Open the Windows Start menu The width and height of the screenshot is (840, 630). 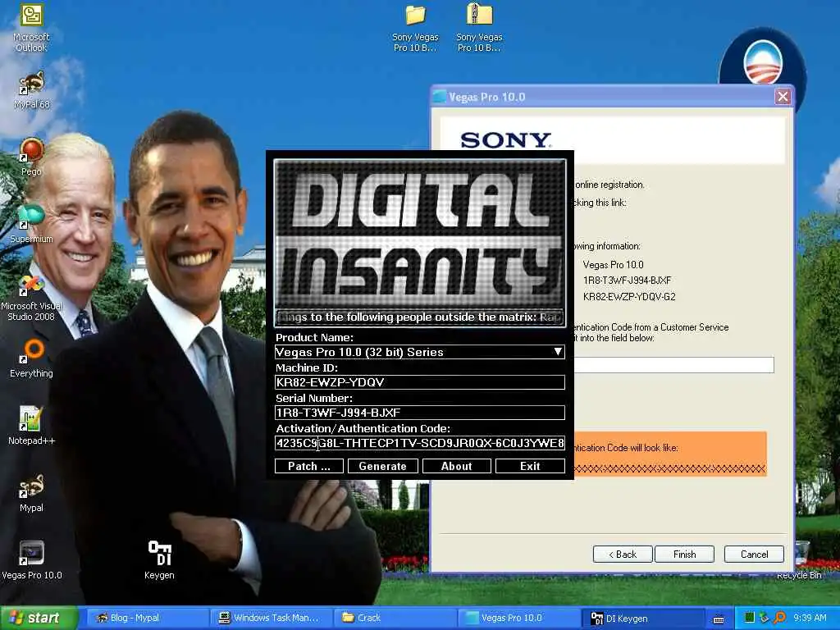39,619
